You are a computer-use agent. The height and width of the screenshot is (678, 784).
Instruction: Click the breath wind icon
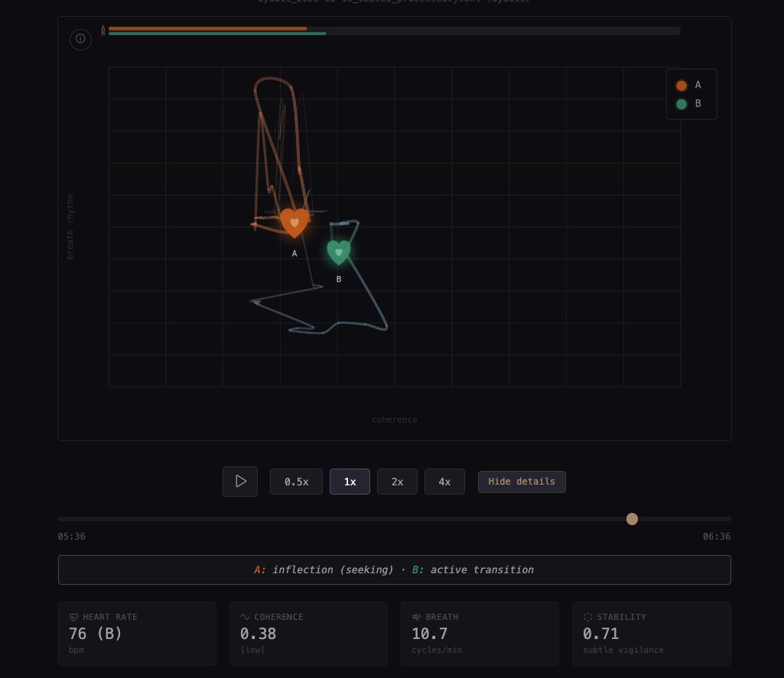point(416,617)
